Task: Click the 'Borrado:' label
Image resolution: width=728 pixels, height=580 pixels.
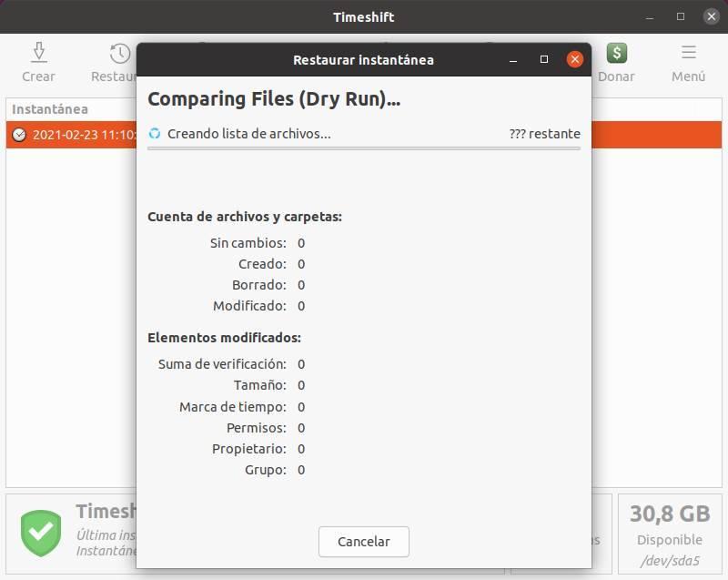Action: 259,285
